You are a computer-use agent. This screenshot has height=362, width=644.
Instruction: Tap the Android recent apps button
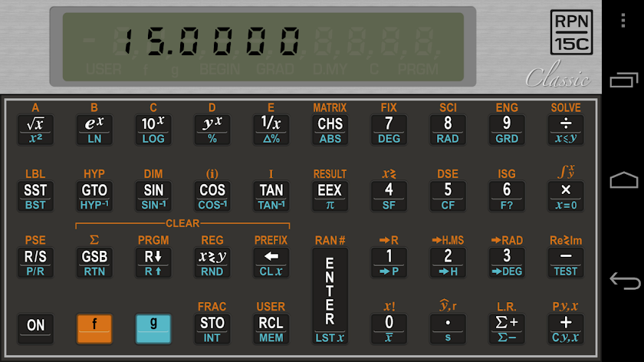click(x=624, y=79)
